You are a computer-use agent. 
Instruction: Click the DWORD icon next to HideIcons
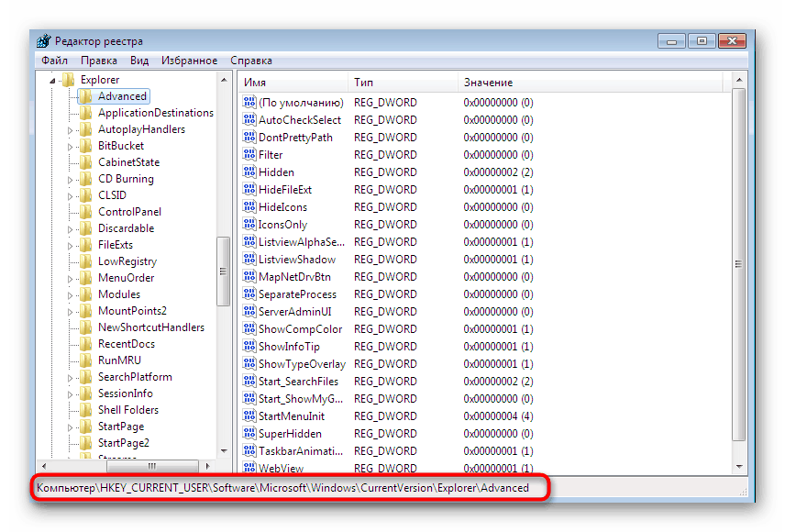tap(249, 206)
